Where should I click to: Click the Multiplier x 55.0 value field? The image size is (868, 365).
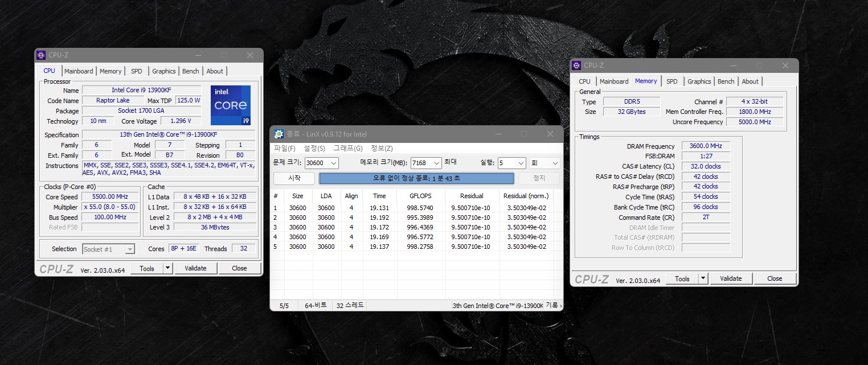pyautogui.click(x=109, y=207)
